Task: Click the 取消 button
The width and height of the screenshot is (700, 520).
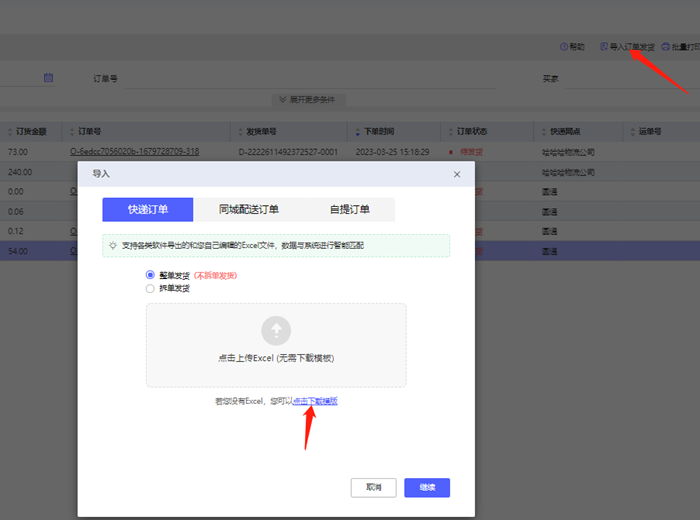Action: pyautogui.click(x=374, y=487)
